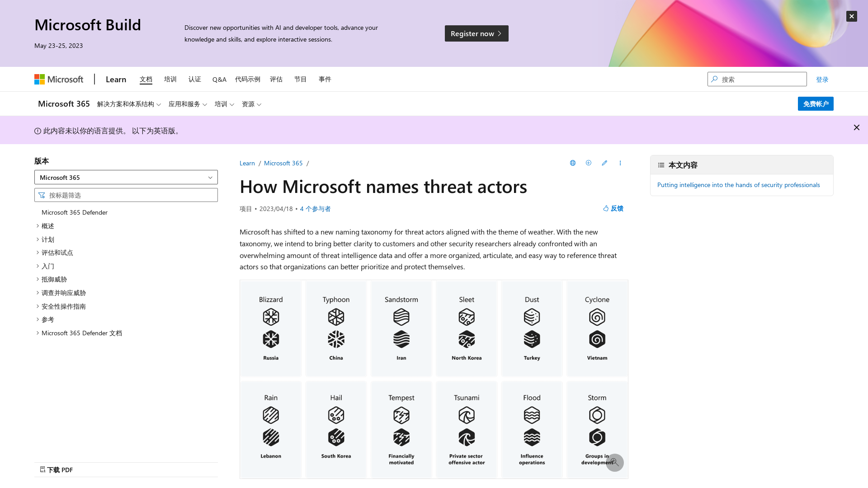Click the filter funnel icon
Image resolution: width=868 pixels, height=488 pixels.
(x=42, y=195)
